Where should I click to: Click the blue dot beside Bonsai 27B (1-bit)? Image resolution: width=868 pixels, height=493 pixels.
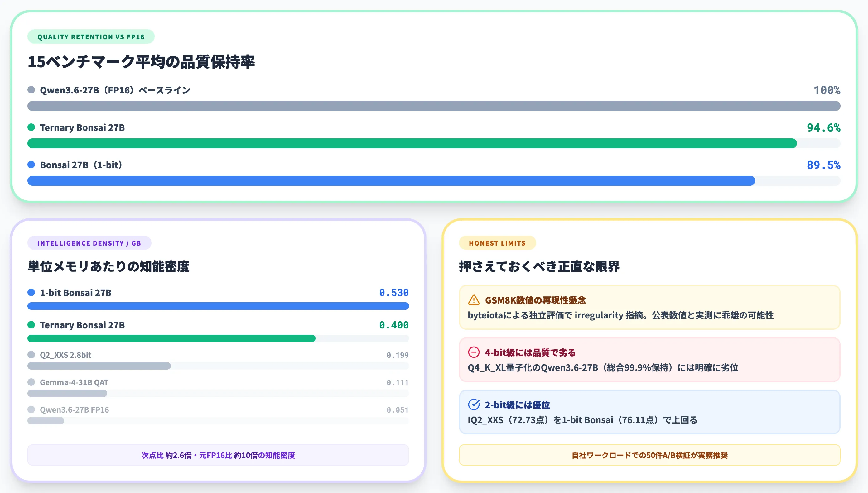click(31, 165)
